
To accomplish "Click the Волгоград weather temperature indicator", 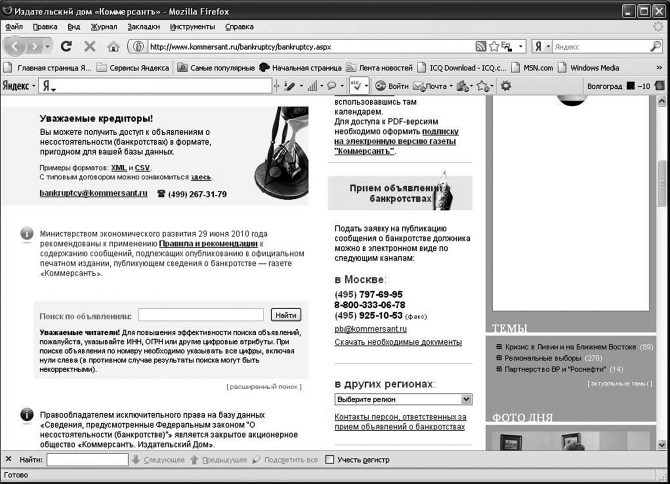I will [619, 86].
